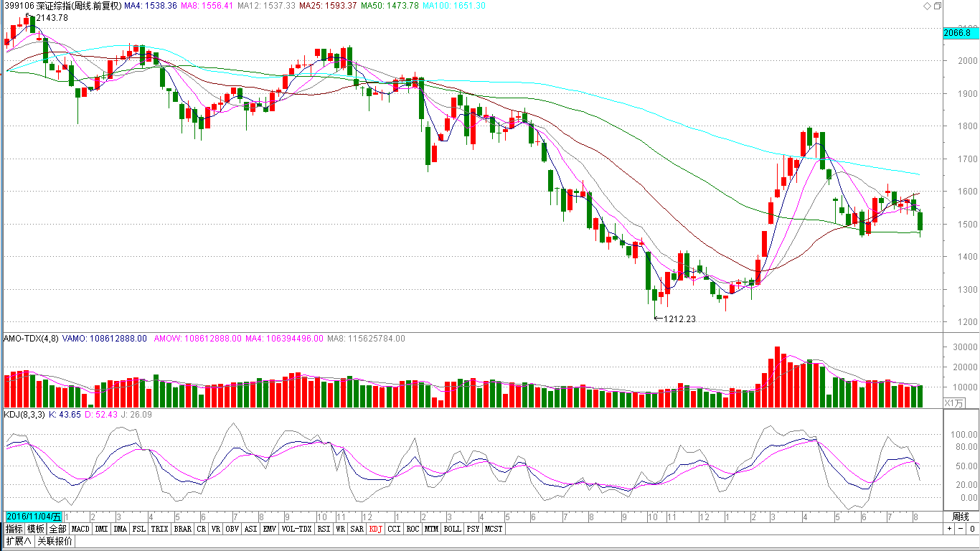Switch indicator to TRIX

click(160, 529)
